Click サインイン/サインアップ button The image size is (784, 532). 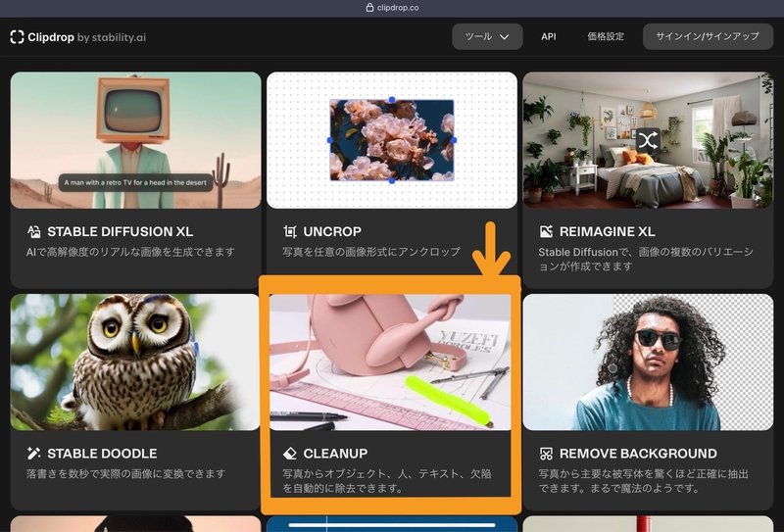pos(708,36)
